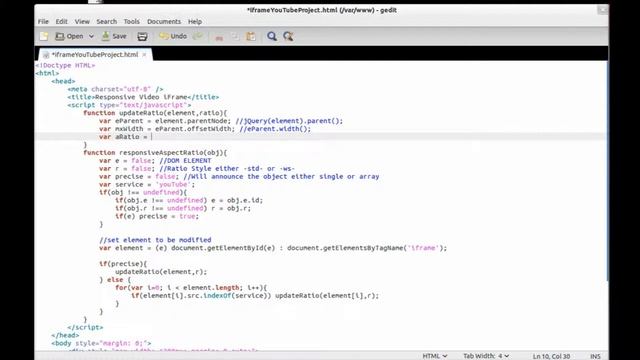Click the 'function updateRatio(element,ratio){' line
This screenshot has height=360, width=640.
155,113
